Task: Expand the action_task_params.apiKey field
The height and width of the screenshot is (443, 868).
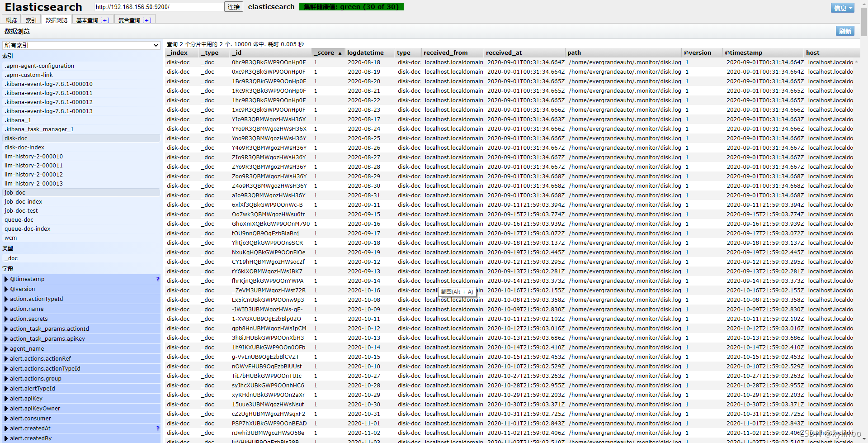Action: [6, 339]
